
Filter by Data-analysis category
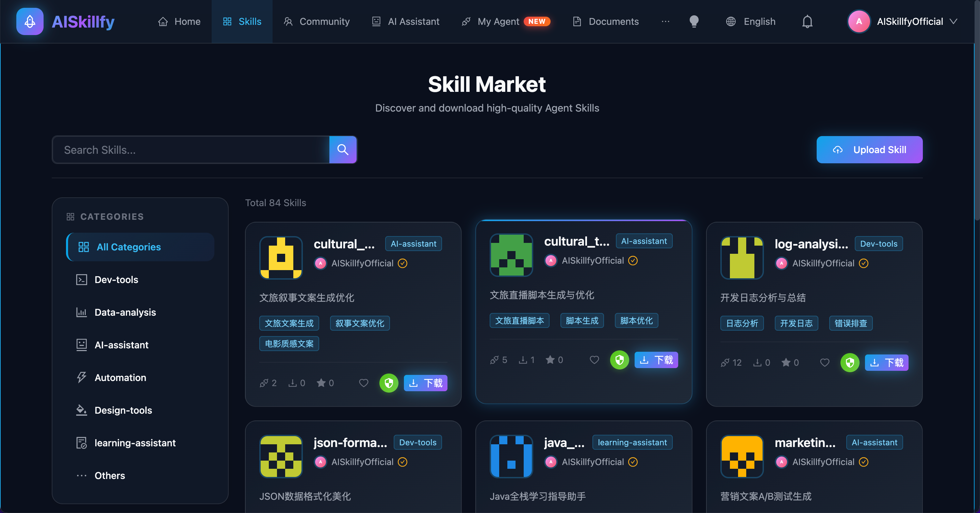pos(141,312)
